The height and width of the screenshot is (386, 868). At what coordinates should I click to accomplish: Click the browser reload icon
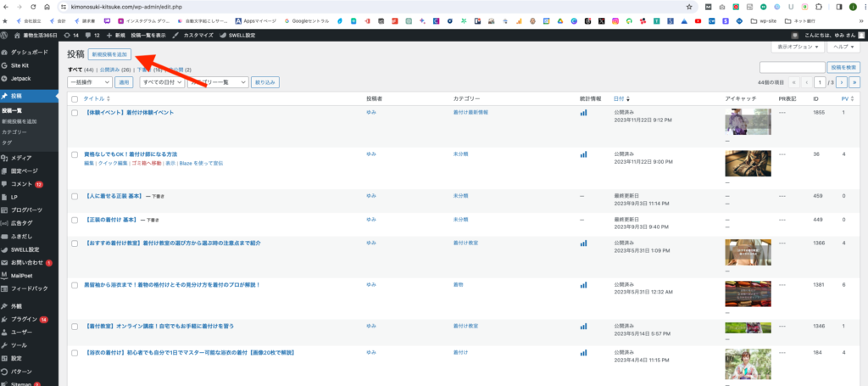tap(33, 6)
